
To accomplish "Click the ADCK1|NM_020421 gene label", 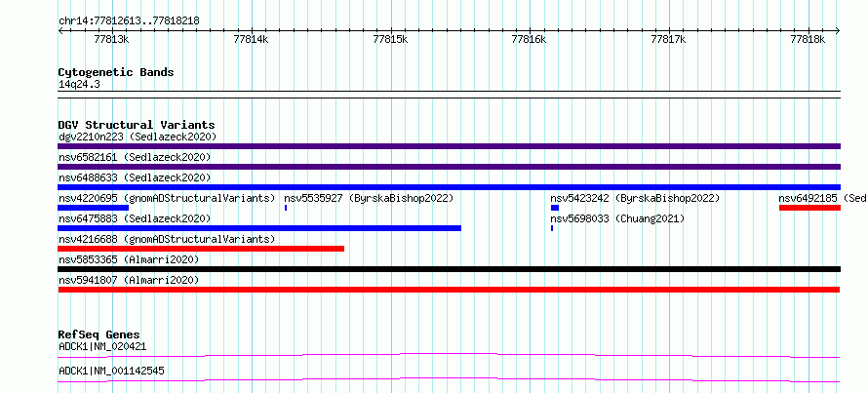I will (102, 347).
